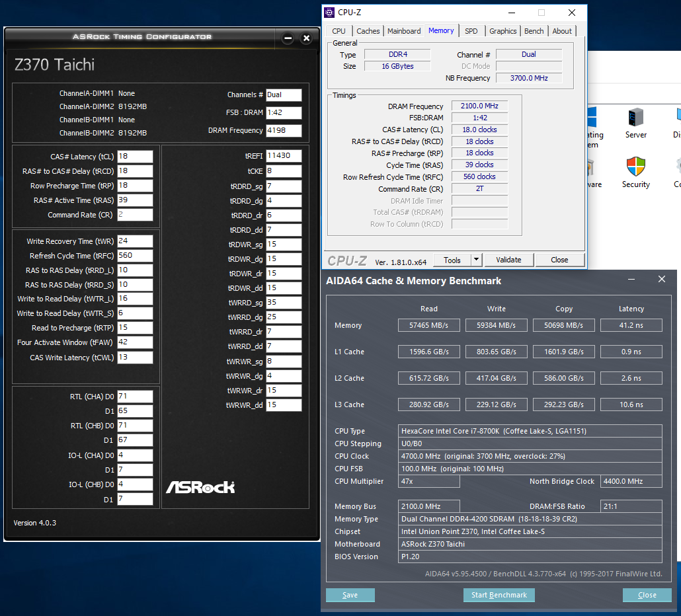681x616 pixels.
Task: Click the FSB : DRAM ratio field
Action: point(284,113)
